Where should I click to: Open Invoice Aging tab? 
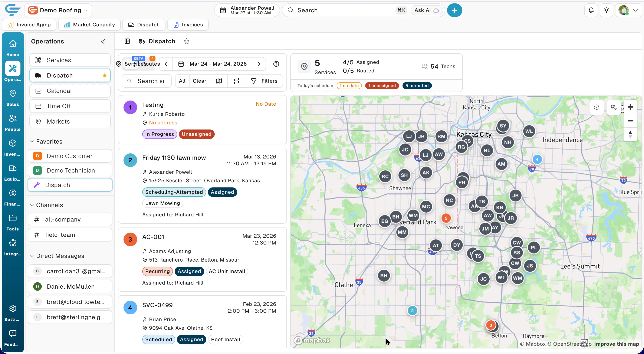click(x=29, y=25)
